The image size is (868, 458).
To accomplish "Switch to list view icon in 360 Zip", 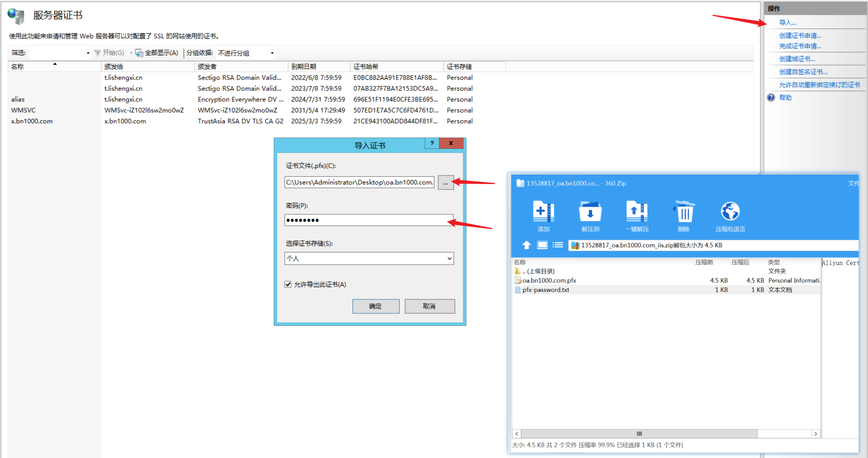I will tap(558, 245).
